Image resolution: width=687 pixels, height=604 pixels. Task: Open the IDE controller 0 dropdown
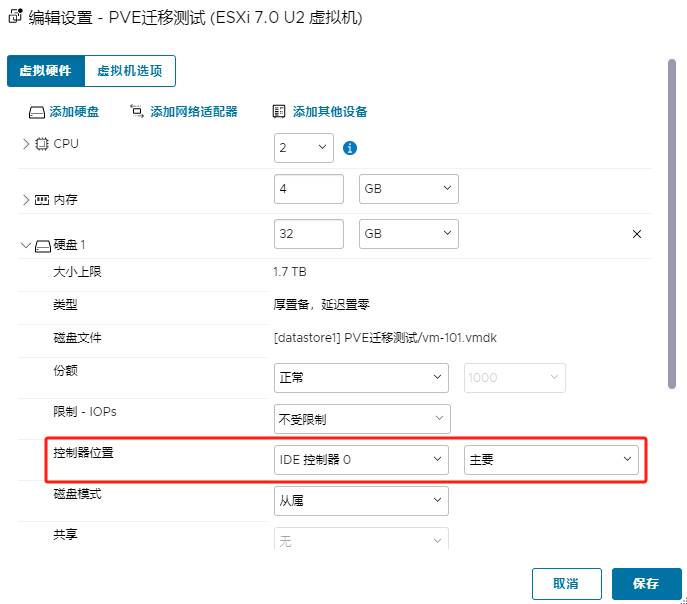coord(361,460)
